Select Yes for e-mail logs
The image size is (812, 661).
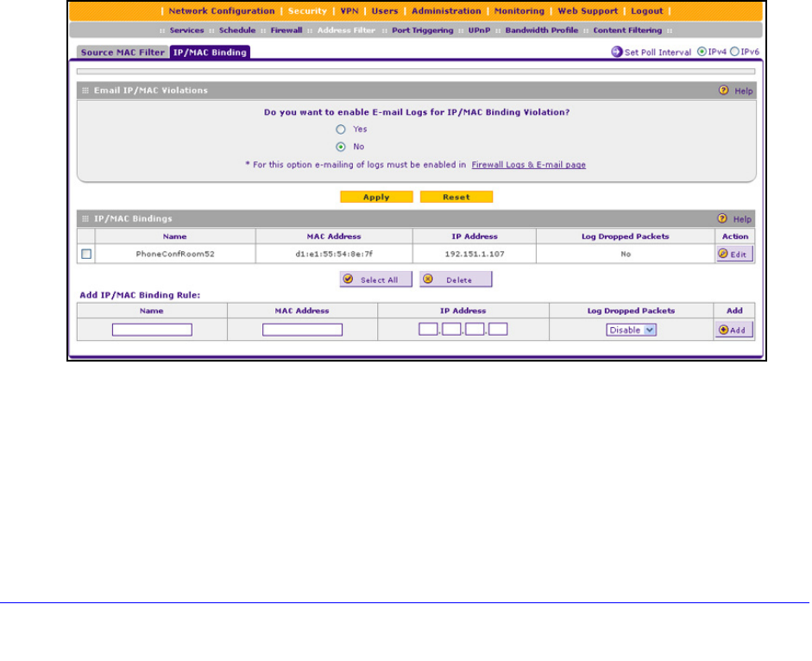340,129
